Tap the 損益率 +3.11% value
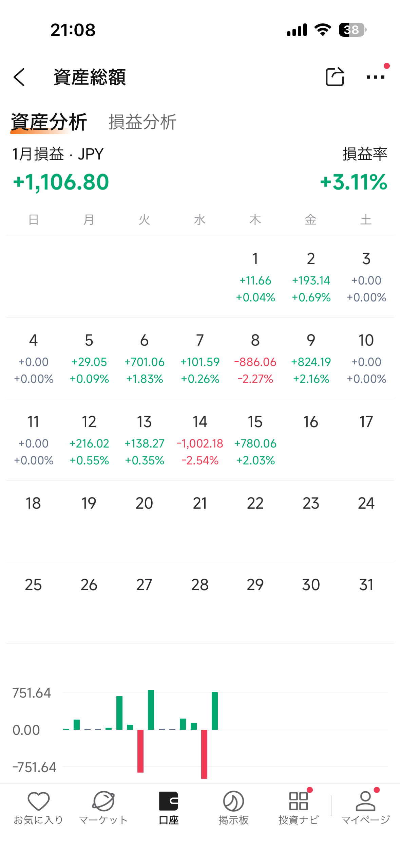The image size is (400, 868). coord(354,182)
